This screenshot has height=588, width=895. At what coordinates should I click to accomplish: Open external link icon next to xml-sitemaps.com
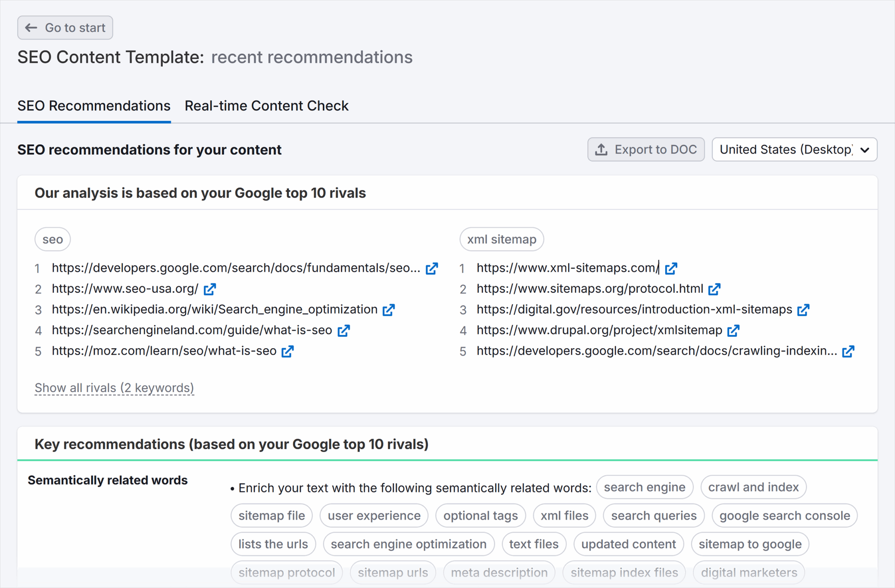671,268
